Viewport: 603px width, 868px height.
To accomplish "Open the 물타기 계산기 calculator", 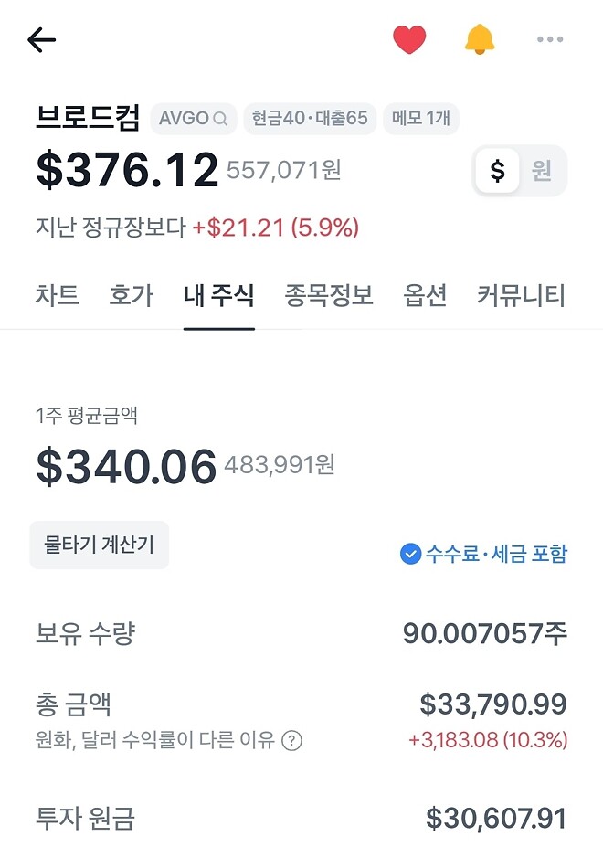I will tap(99, 545).
